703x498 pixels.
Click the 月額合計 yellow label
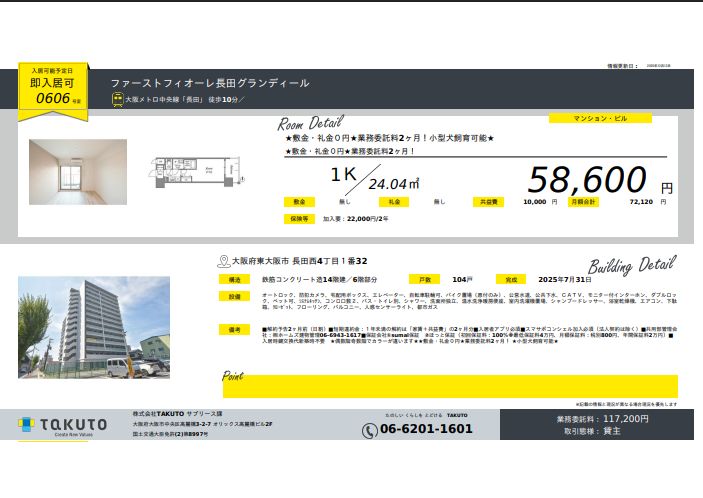584,201
